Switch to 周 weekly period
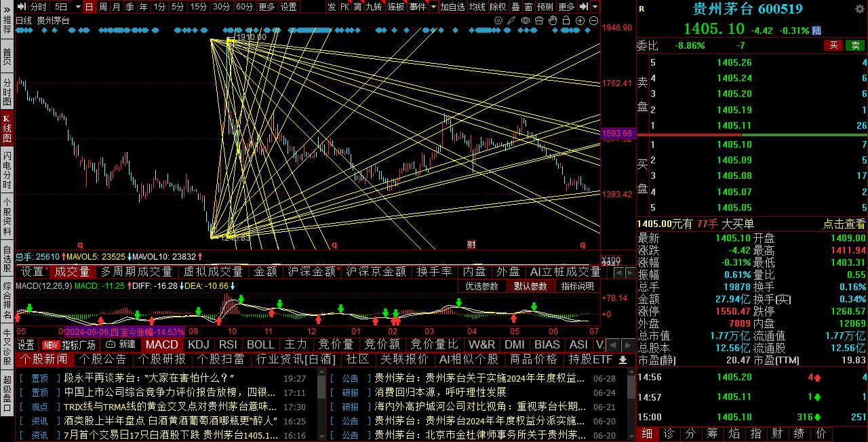This screenshot has width=868, height=442. [102, 7]
